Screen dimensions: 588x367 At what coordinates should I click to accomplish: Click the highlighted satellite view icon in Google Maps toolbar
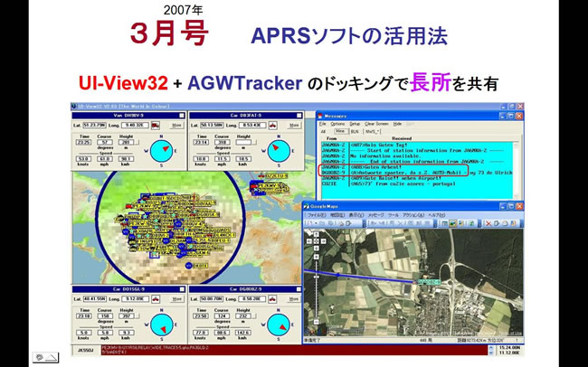pyautogui.click(x=453, y=223)
